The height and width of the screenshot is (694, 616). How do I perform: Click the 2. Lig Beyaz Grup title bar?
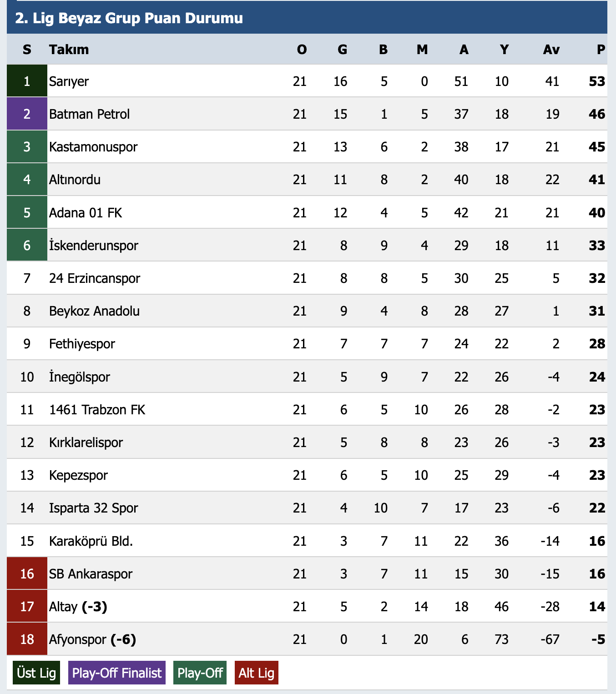click(307, 18)
